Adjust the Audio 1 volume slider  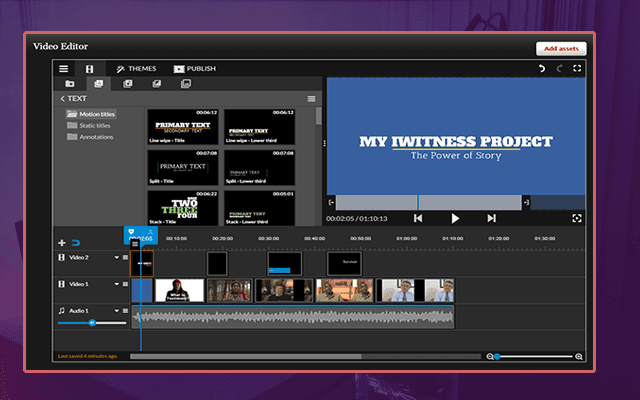pyautogui.click(x=92, y=323)
